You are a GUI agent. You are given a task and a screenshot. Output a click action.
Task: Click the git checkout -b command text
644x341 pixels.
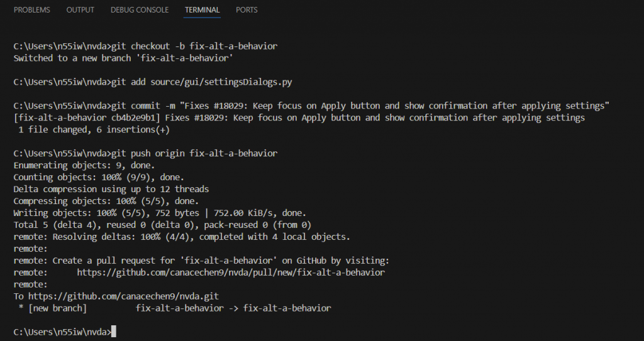[194, 46]
